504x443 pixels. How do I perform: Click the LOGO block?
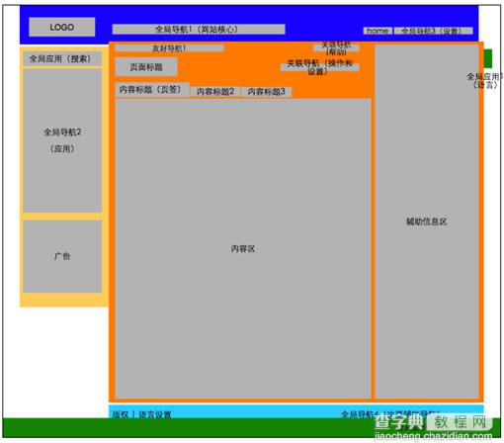tap(62, 27)
